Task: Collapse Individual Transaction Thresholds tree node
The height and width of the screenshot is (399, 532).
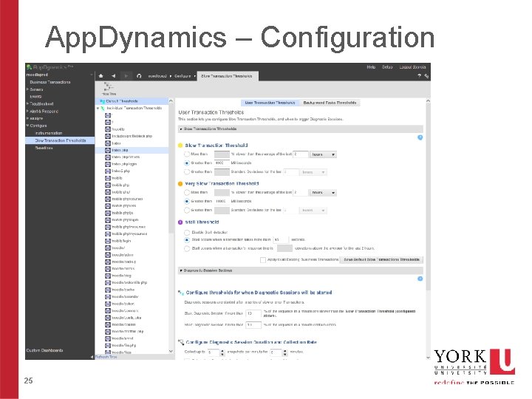Action: pos(98,109)
